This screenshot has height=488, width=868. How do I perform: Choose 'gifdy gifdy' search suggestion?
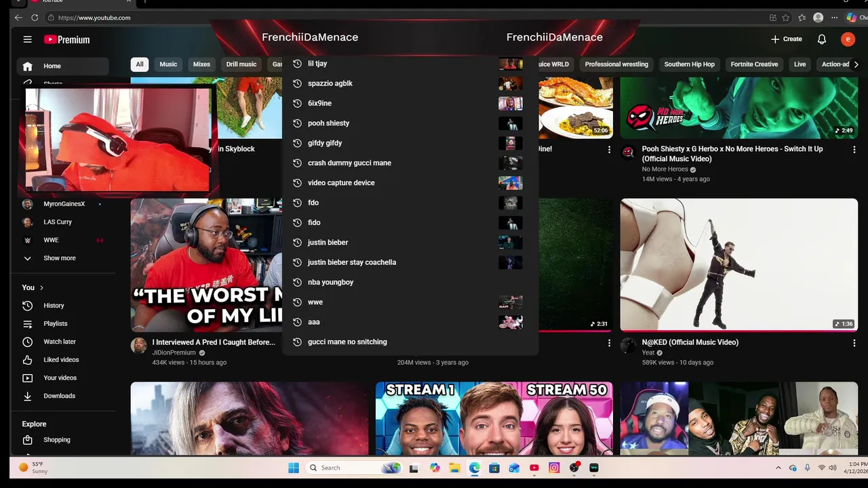click(x=410, y=143)
